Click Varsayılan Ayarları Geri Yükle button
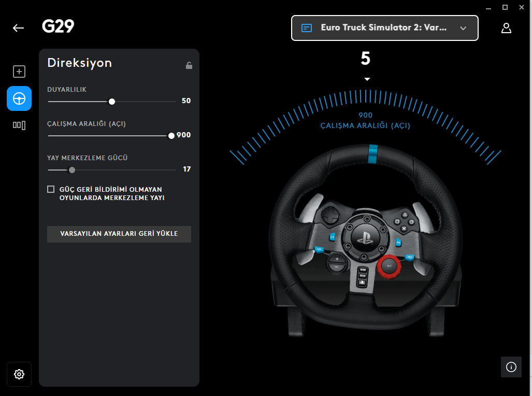The height and width of the screenshot is (396, 532). 119,234
